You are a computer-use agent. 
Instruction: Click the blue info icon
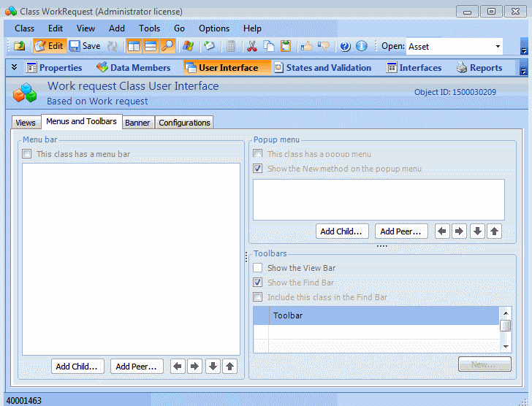pyautogui.click(x=362, y=46)
